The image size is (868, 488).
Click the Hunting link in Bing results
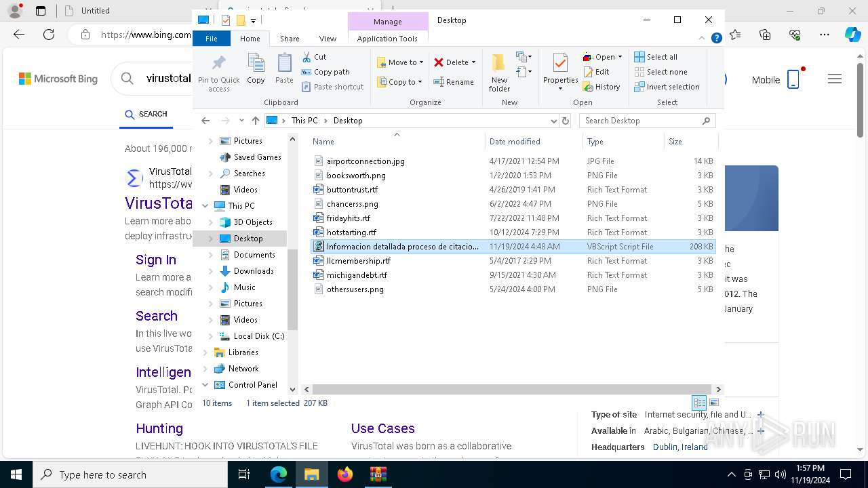pos(159,428)
